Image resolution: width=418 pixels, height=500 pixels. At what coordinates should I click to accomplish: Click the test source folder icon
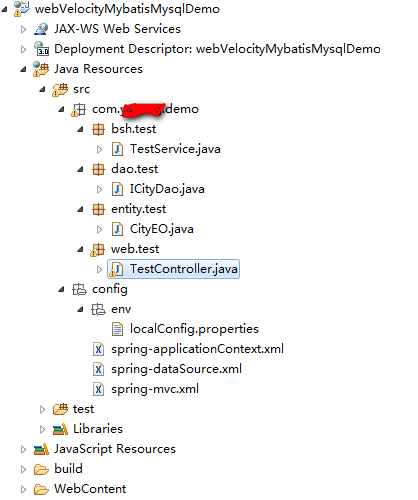(x=60, y=409)
